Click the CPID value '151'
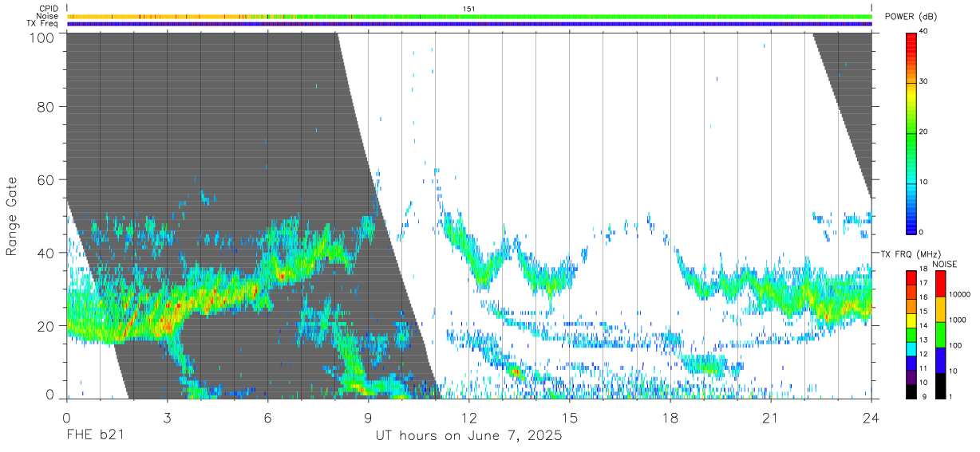This screenshot has height=452, width=980. 468,9
